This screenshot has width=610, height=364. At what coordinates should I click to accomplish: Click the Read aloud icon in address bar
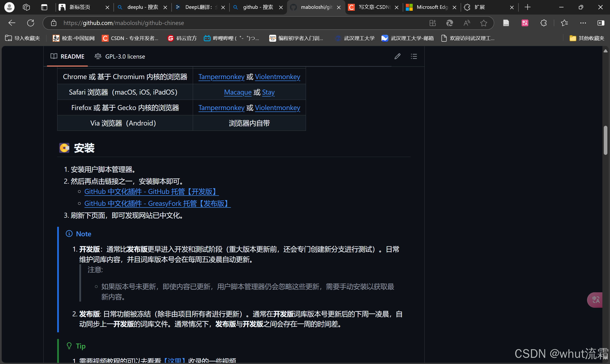click(466, 23)
